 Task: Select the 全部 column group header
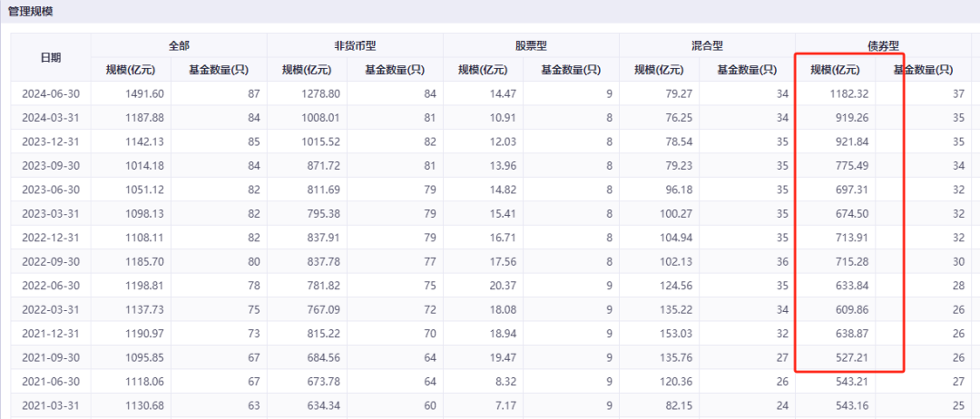(179, 45)
